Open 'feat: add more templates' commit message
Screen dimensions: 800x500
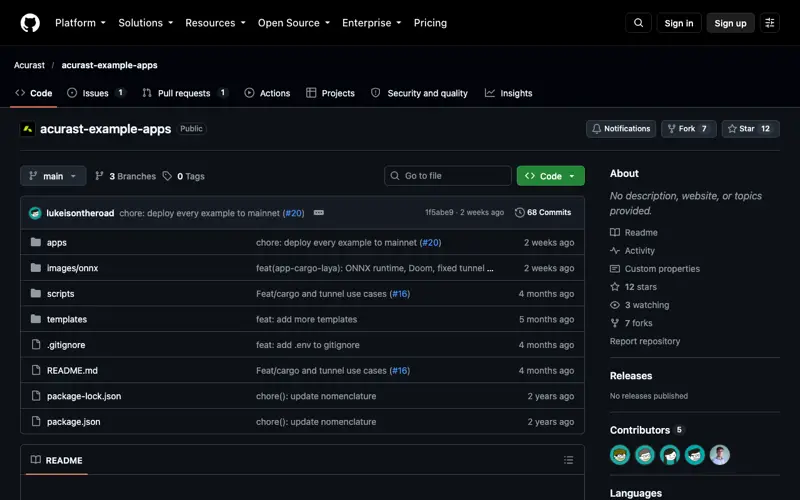tap(307, 319)
